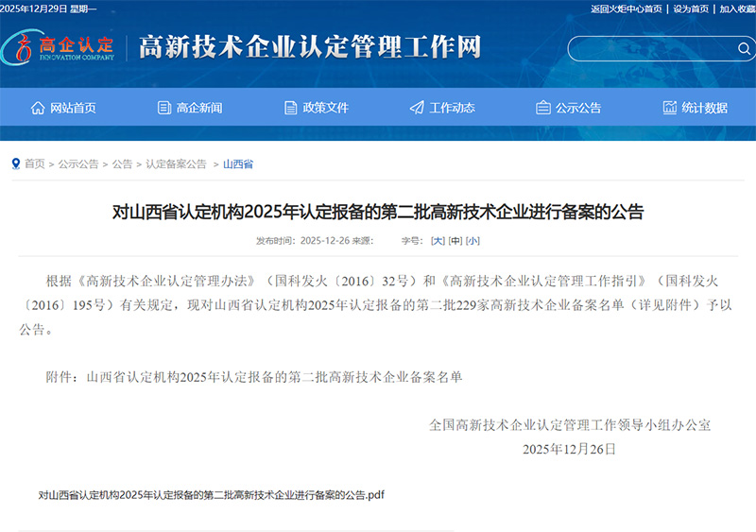Go to 首页 in breadcrumb
The width and height of the screenshot is (756, 532).
pos(35,164)
